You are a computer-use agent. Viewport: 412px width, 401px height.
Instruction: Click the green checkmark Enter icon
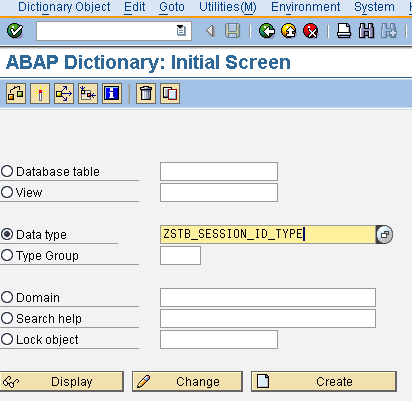[15, 31]
